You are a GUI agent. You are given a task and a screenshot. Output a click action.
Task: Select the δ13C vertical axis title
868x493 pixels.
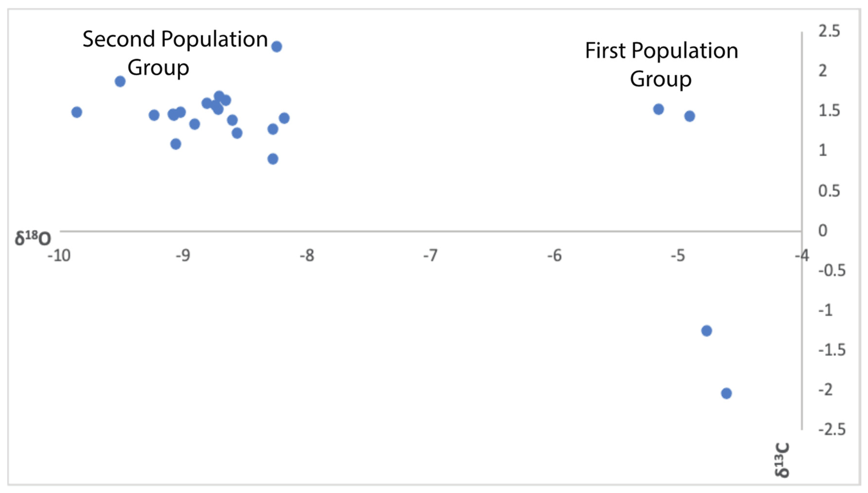(782, 460)
